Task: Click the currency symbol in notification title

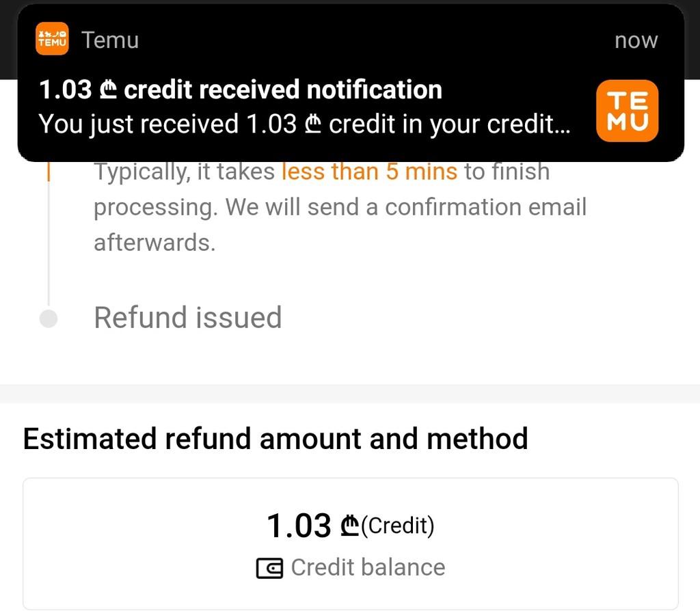Action: coord(109,90)
